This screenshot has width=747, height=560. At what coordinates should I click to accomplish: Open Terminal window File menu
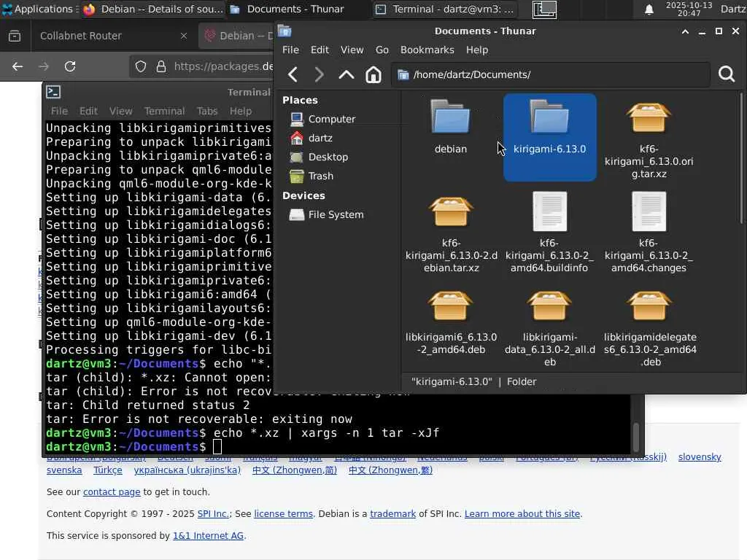tap(60, 111)
